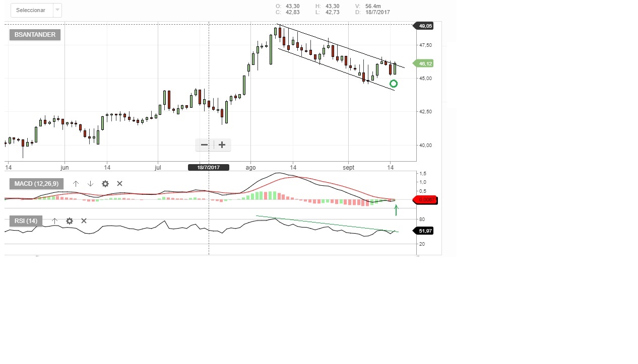638x364 pixels.
Task: Open MACD settings gear
Action: (105, 184)
